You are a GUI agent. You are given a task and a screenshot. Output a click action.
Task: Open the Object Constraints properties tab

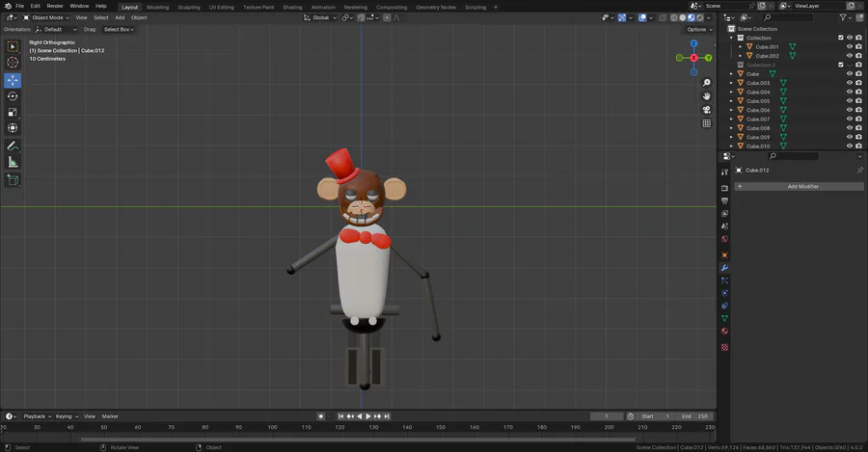coord(724,306)
